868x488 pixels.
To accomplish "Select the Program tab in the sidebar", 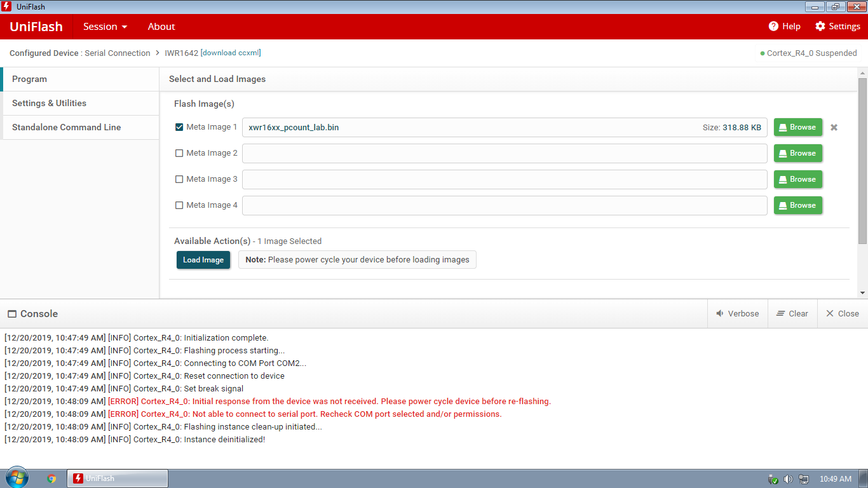I will click(79, 79).
